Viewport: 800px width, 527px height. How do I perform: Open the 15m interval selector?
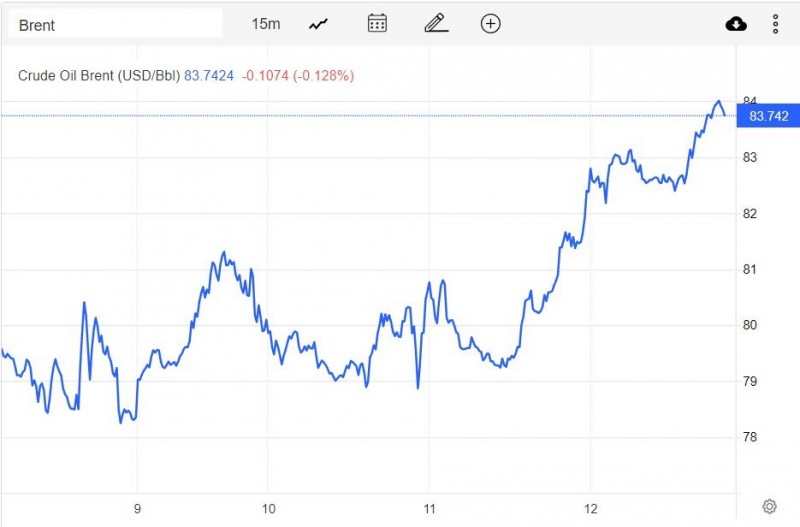266,24
